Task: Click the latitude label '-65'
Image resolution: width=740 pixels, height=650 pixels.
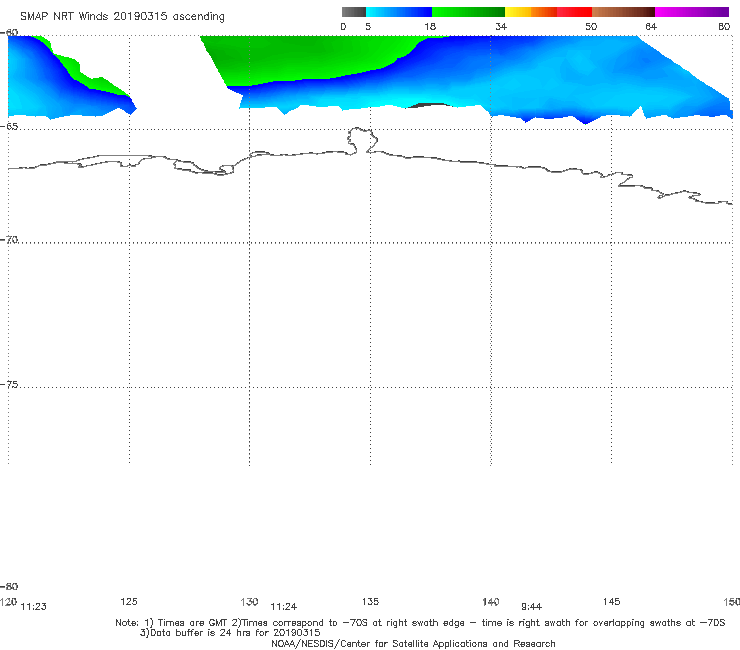Action: point(9,126)
